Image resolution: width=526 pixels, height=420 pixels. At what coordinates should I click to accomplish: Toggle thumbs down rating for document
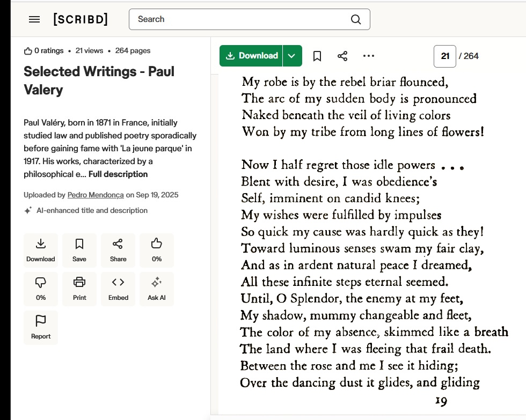41,289
